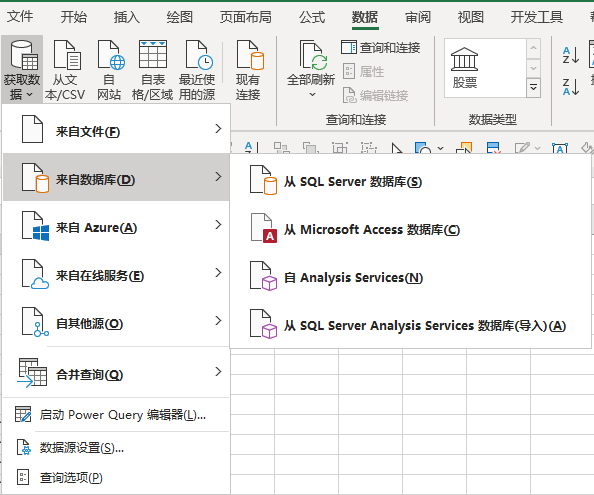Viewport: 594px width, 495px height.
Task: Expand the 来自文件(F) submenu
Action: click(x=116, y=129)
